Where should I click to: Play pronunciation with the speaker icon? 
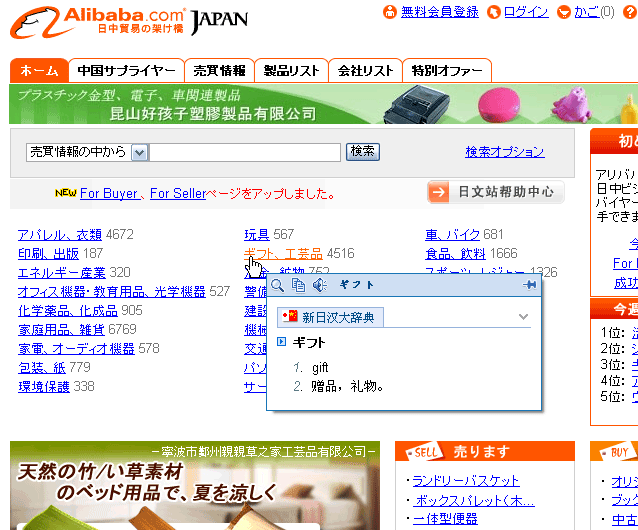319,286
